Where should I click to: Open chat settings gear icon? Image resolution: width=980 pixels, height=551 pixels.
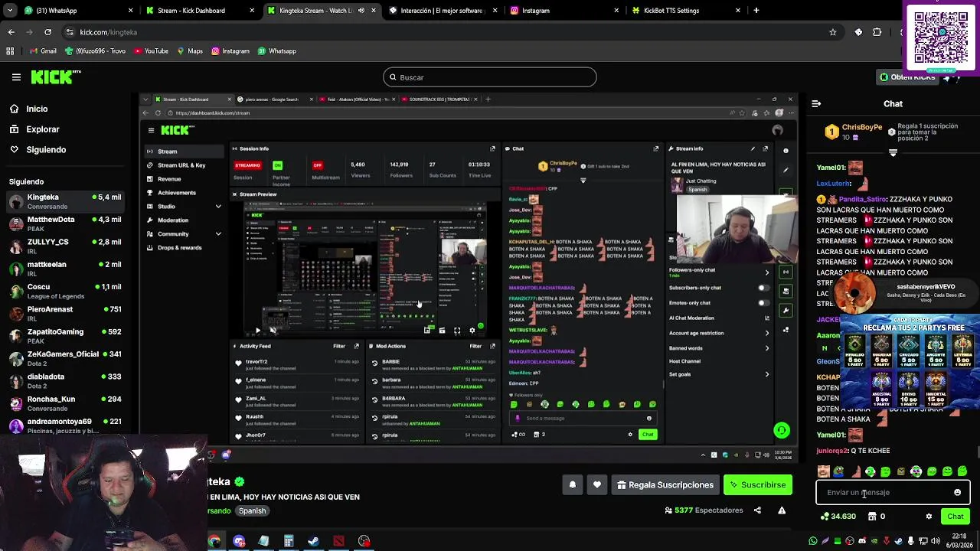tap(929, 517)
